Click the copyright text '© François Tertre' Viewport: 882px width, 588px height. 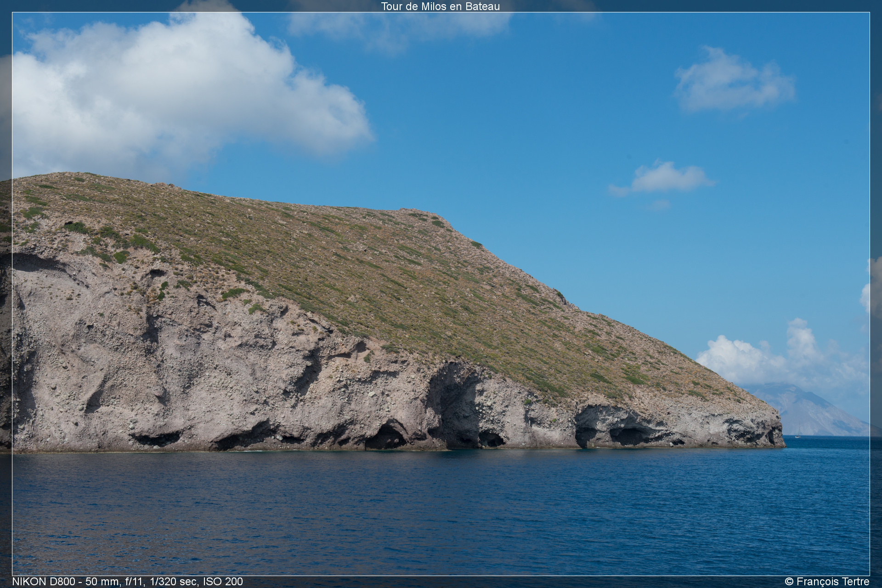click(827, 582)
